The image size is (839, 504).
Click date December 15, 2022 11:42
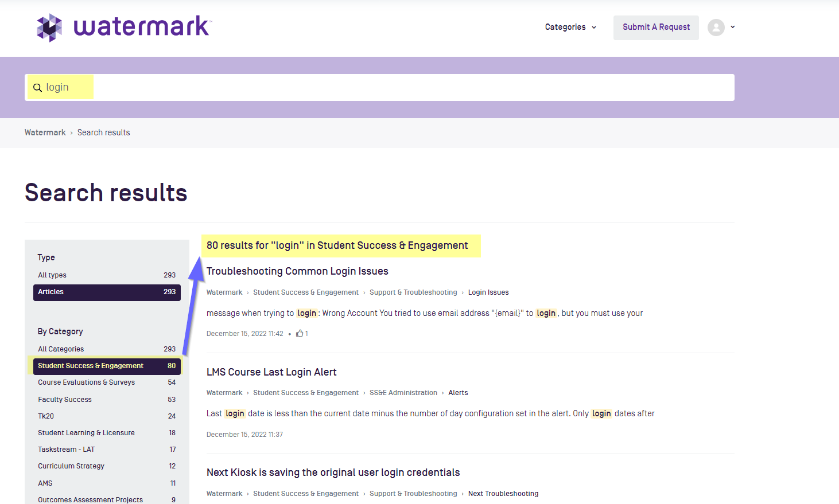245,334
